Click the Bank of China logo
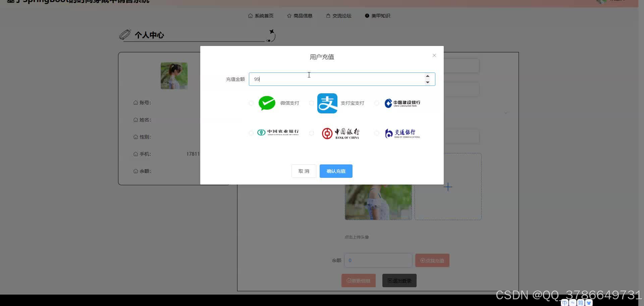 340,133
